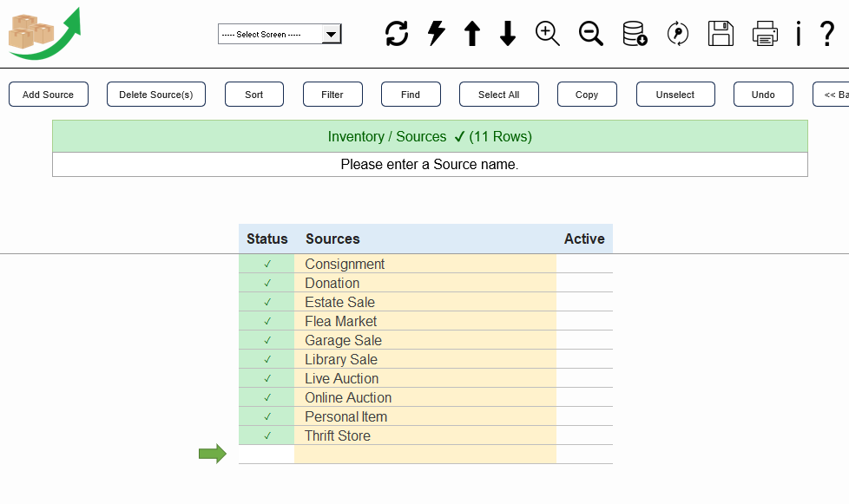Click the info 'i' icon

tap(798, 34)
